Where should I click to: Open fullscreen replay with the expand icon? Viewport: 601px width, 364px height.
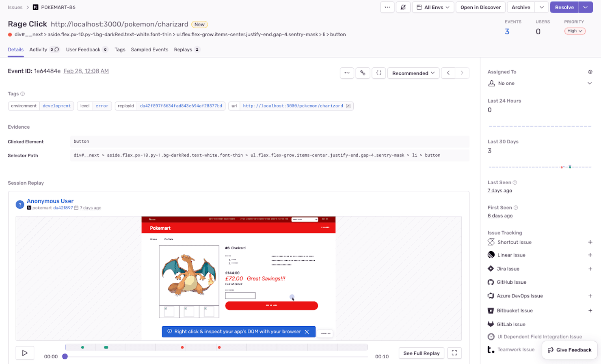(454, 353)
